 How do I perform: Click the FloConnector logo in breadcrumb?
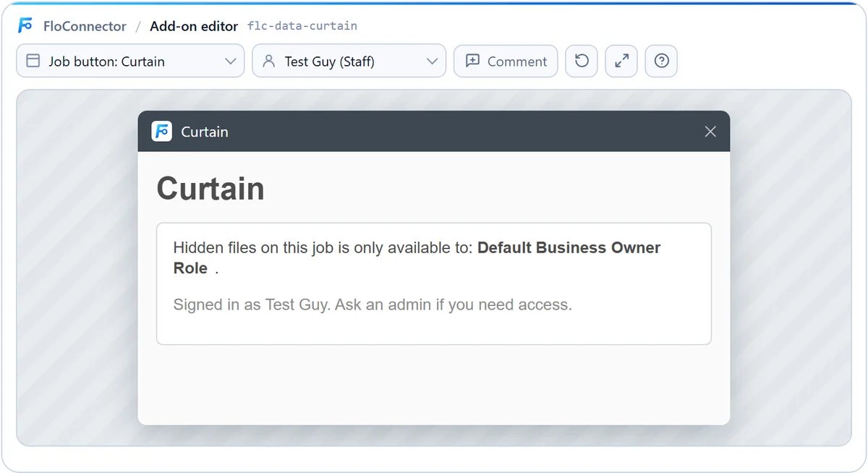[x=25, y=26]
